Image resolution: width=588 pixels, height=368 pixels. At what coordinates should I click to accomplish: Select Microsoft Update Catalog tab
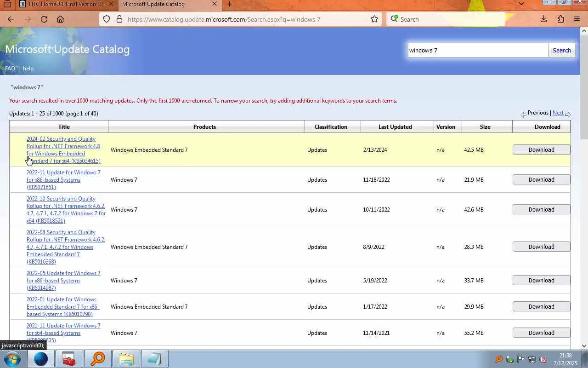pos(169,4)
